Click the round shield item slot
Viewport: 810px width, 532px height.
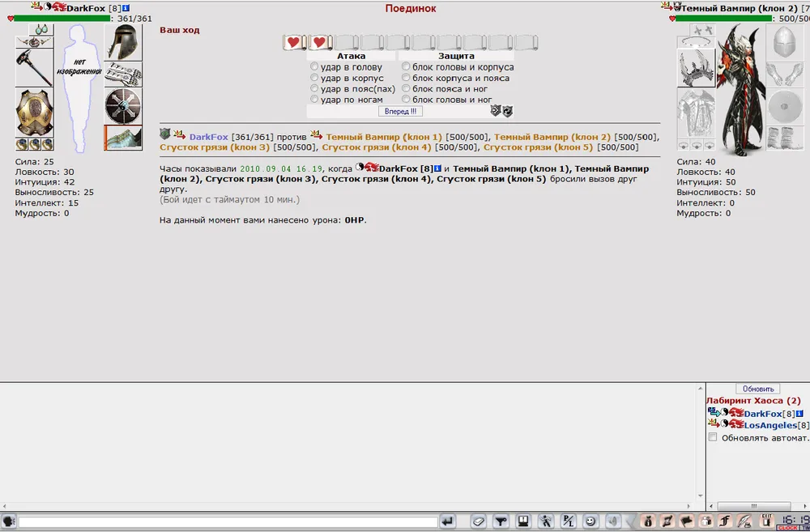[123, 106]
